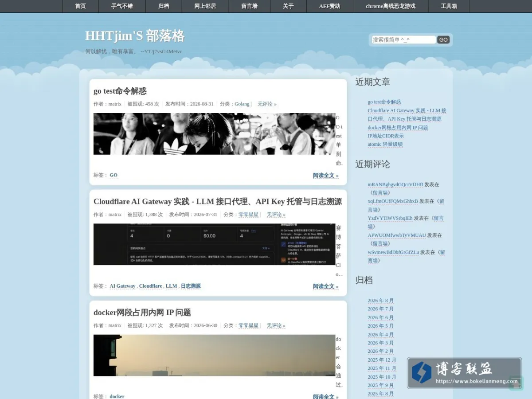532x399 pixels.
Task: Open the 2025 年 11 月 archive
Action: (382, 368)
